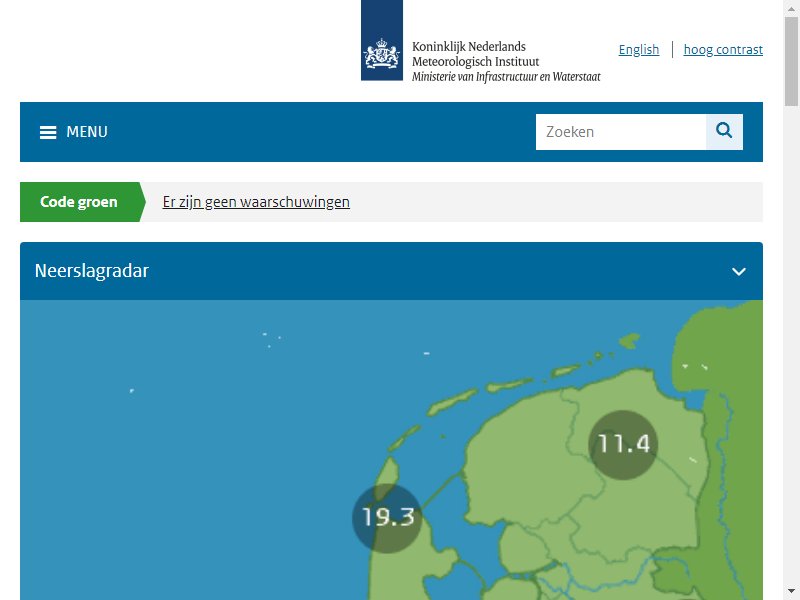The image size is (800, 600).
Task: Enable the hoog contrast mode
Action: 723,49
